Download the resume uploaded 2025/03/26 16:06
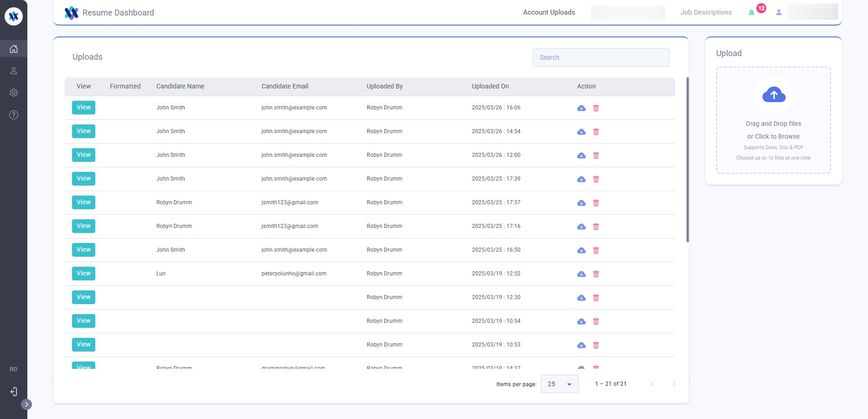The image size is (868, 419). click(x=581, y=108)
